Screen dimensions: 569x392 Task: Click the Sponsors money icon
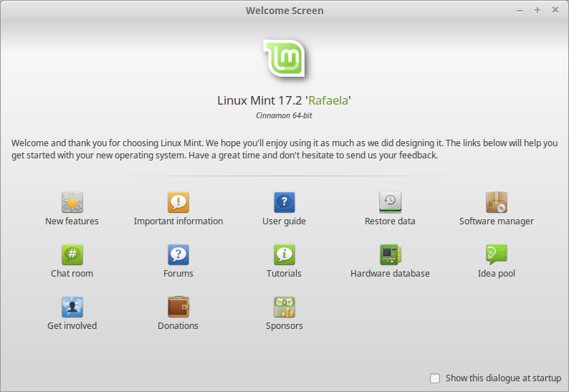pyautogui.click(x=284, y=307)
